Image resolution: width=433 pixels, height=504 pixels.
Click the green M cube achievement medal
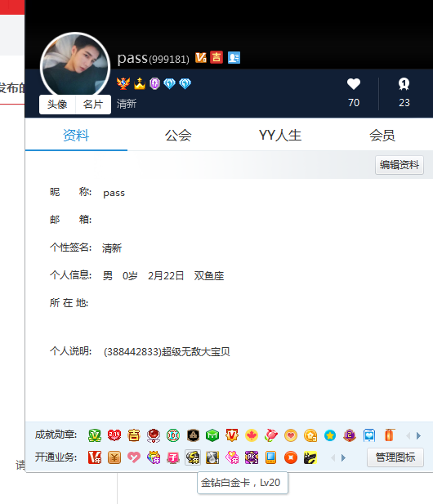pos(212,435)
